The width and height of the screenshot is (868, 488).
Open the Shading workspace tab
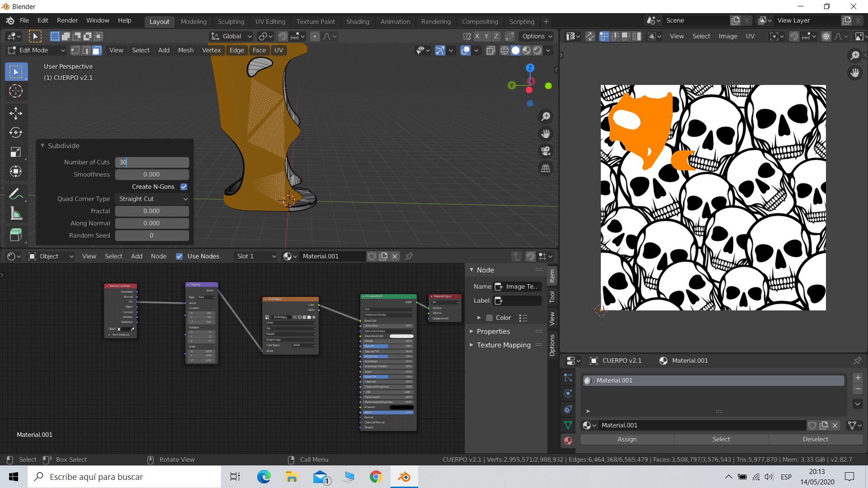pos(357,22)
